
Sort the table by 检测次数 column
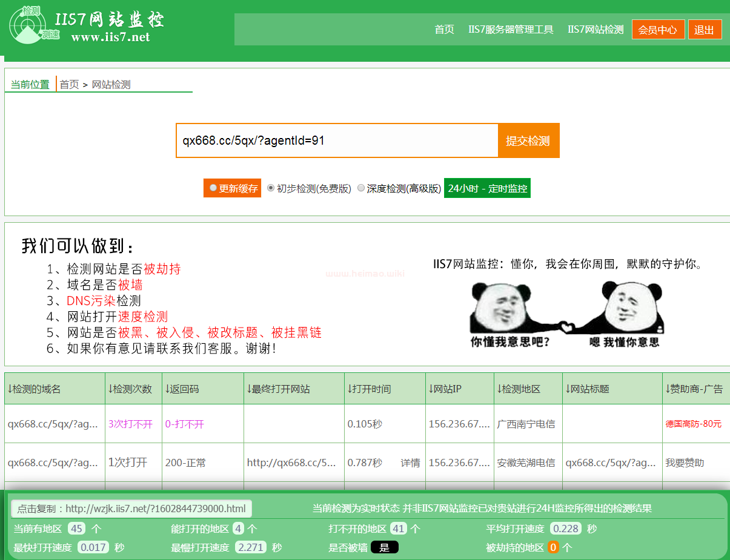point(130,389)
